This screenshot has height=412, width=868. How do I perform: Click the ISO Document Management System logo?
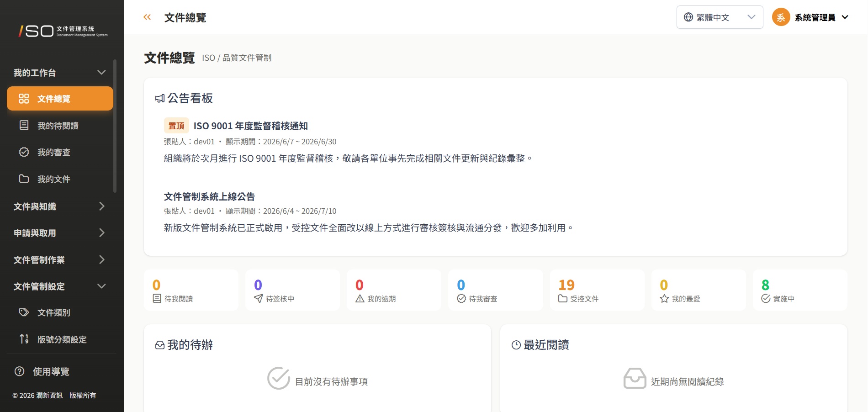63,31
